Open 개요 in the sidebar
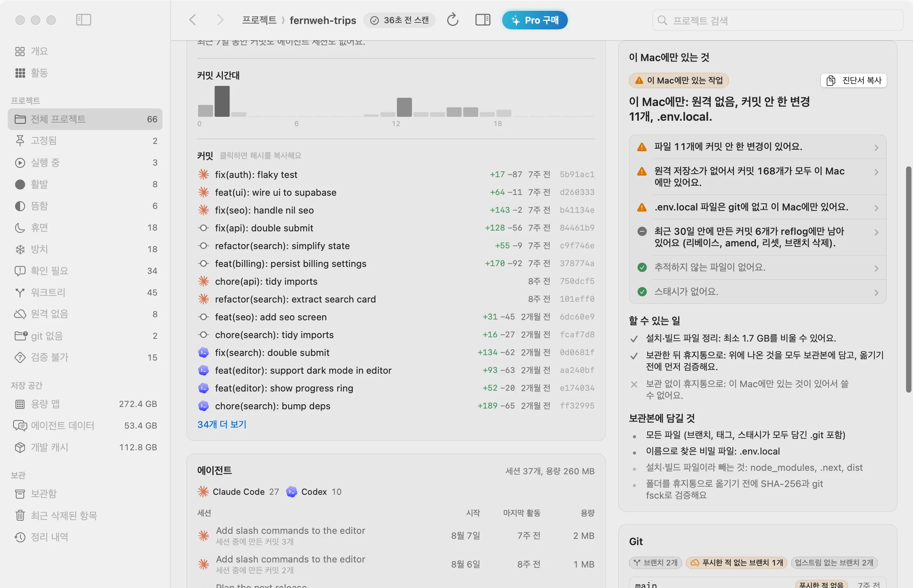Viewport: 913px width, 588px height. pos(85,51)
